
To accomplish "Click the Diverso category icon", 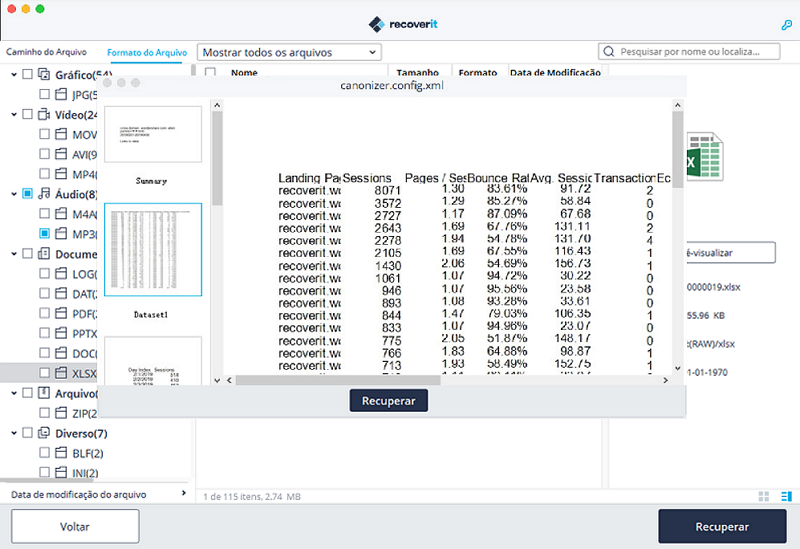I will [x=44, y=433].
